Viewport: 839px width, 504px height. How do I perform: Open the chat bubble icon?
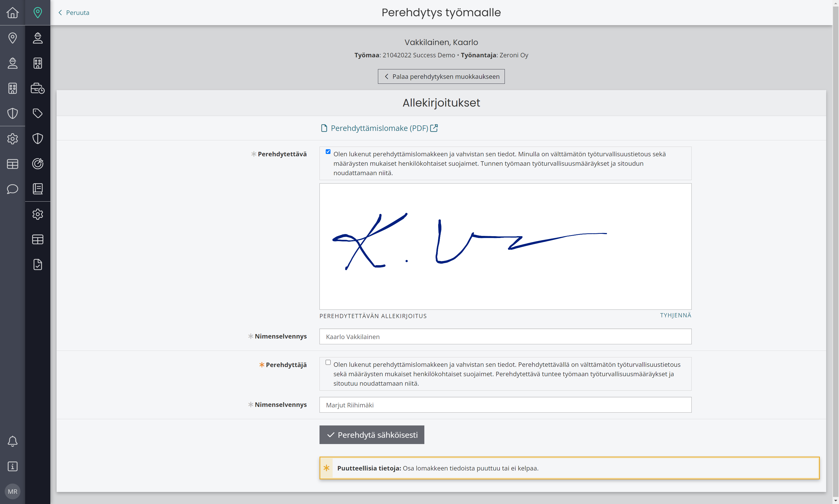pyautogui.click(x=13, y=189)
